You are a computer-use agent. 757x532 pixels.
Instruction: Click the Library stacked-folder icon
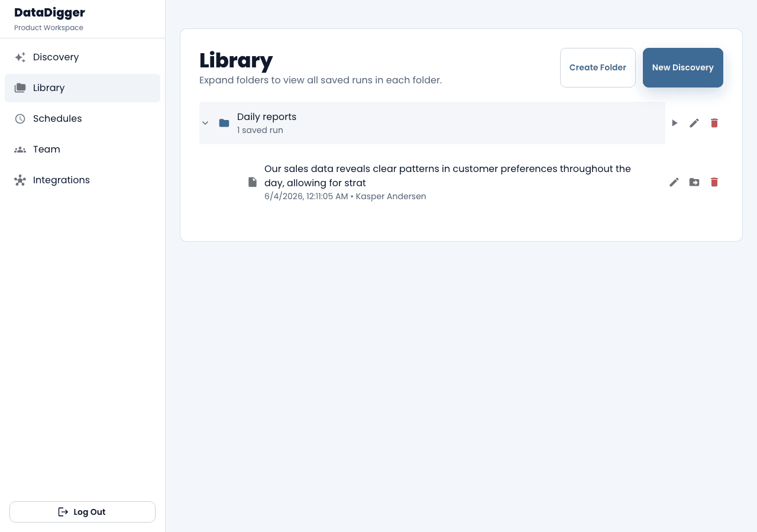tap(20, 88)
